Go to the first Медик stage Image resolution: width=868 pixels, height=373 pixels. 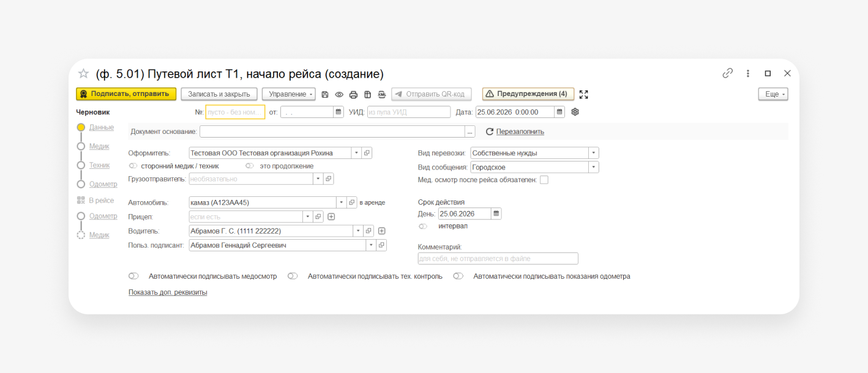[x=99, y=146]
